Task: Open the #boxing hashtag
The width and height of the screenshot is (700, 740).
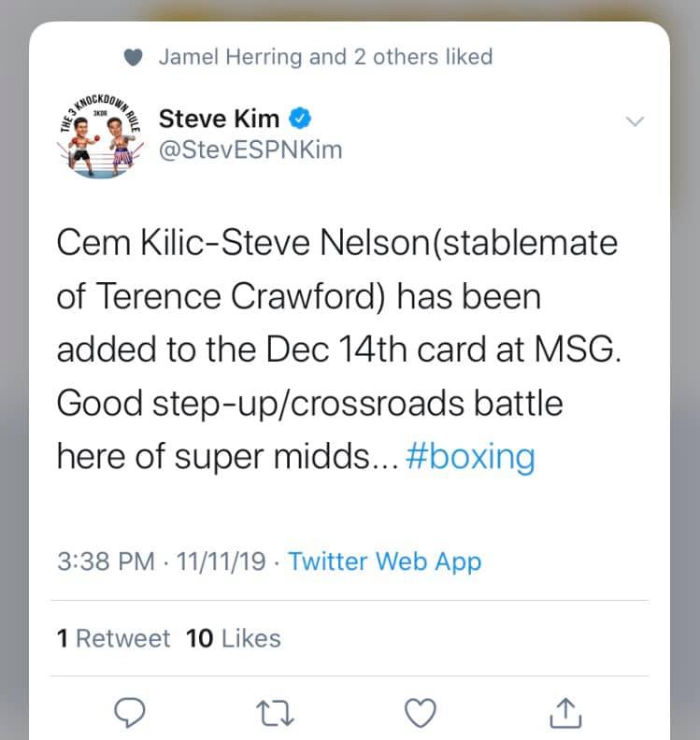Action: coord(471,458)
